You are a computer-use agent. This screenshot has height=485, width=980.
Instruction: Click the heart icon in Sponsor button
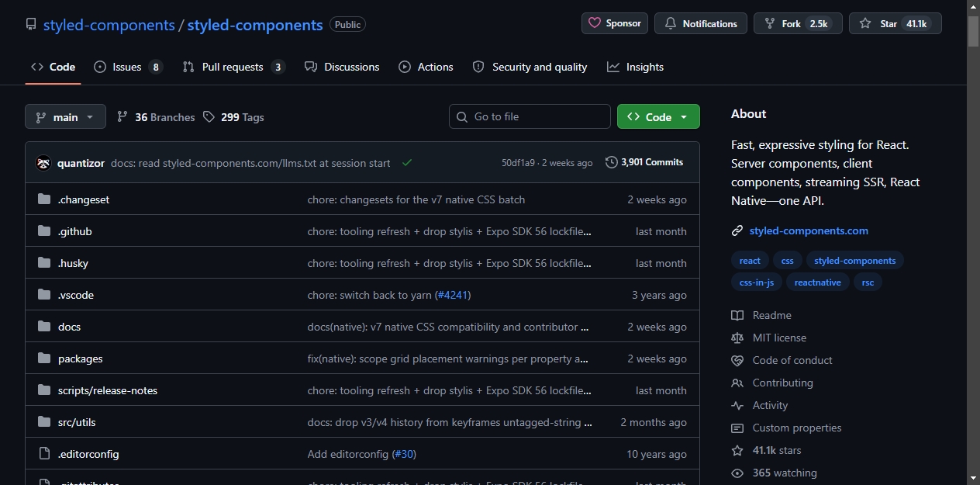(595, 23)
